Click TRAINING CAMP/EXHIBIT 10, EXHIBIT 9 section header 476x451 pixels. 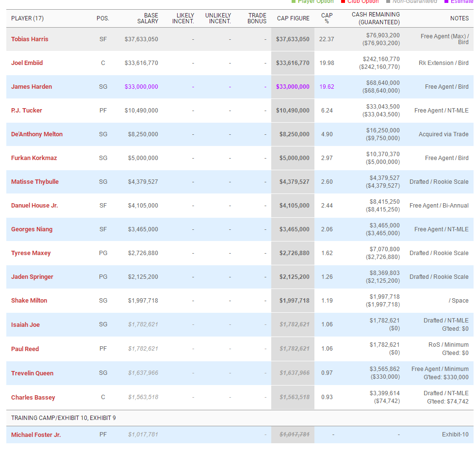pos(64,418)
